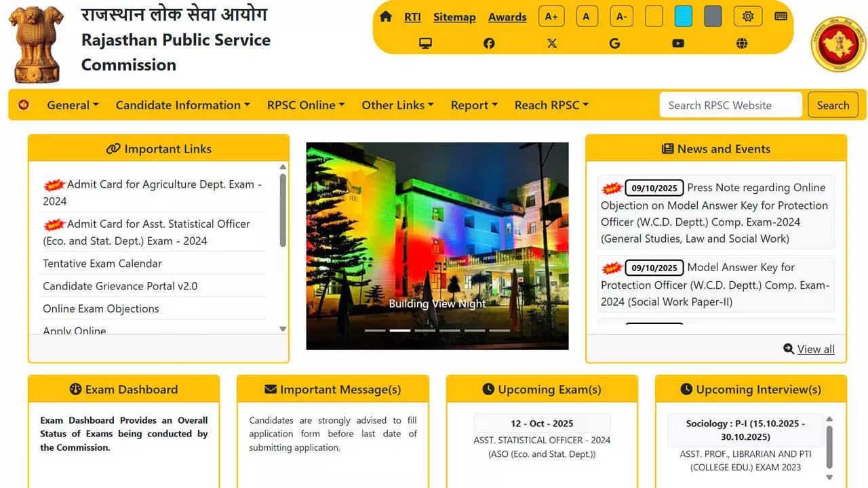Go to the Home icon
This screenshot has height=488, width=868.
[386, 16]
